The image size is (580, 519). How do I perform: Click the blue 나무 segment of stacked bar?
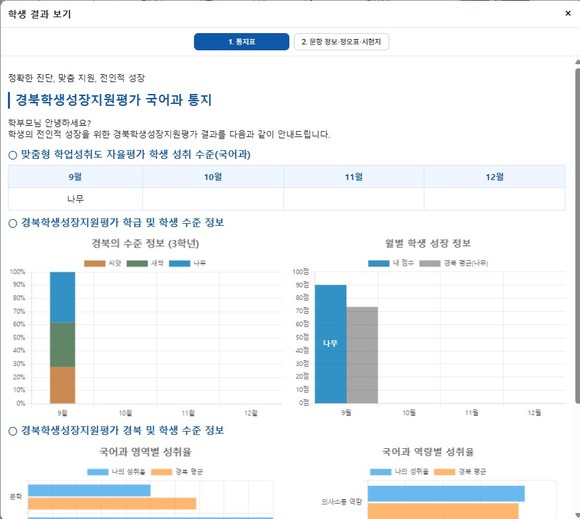[x=63, y=297]
